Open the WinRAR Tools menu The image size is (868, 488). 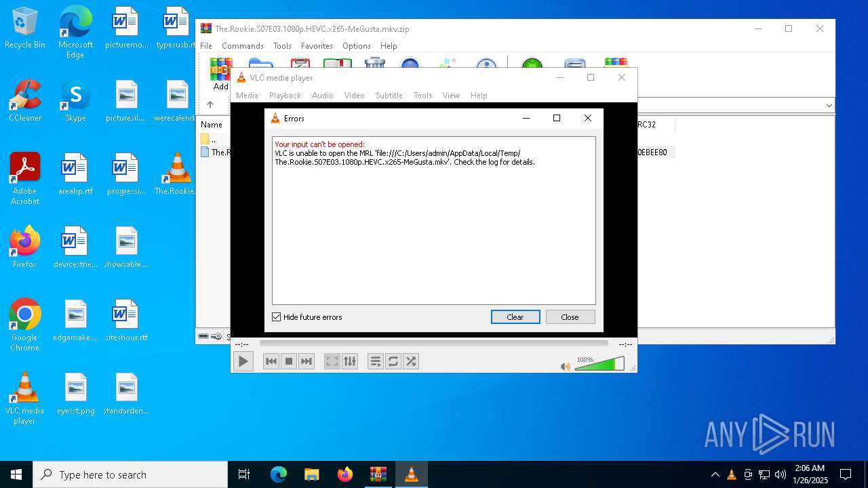click(282, 46)
